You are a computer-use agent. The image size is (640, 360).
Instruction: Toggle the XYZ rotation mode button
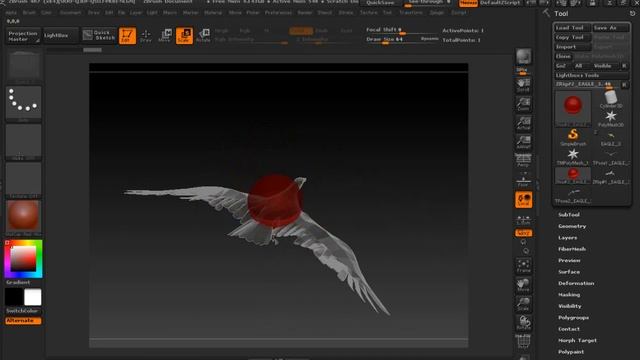coord(523,233)
